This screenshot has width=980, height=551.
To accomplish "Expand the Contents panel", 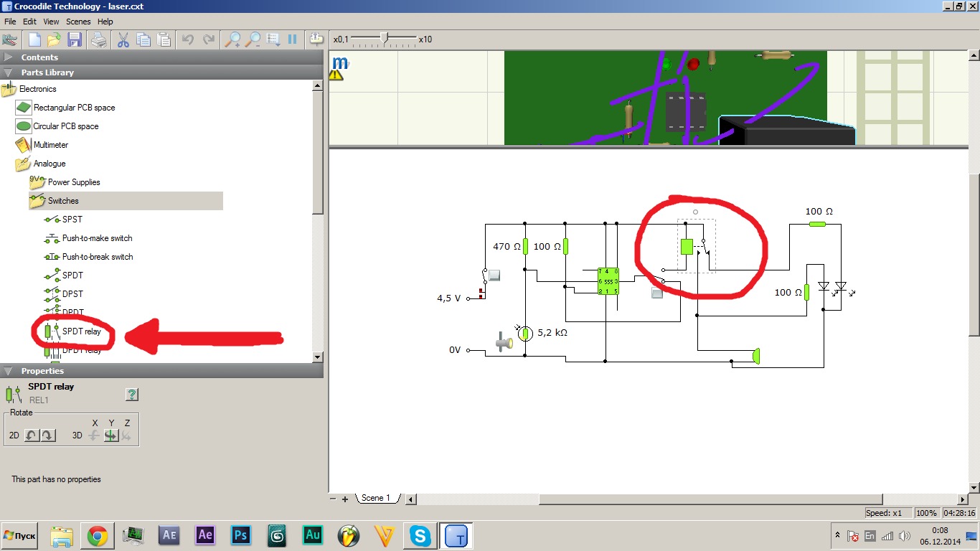I will tap(9, 57).
